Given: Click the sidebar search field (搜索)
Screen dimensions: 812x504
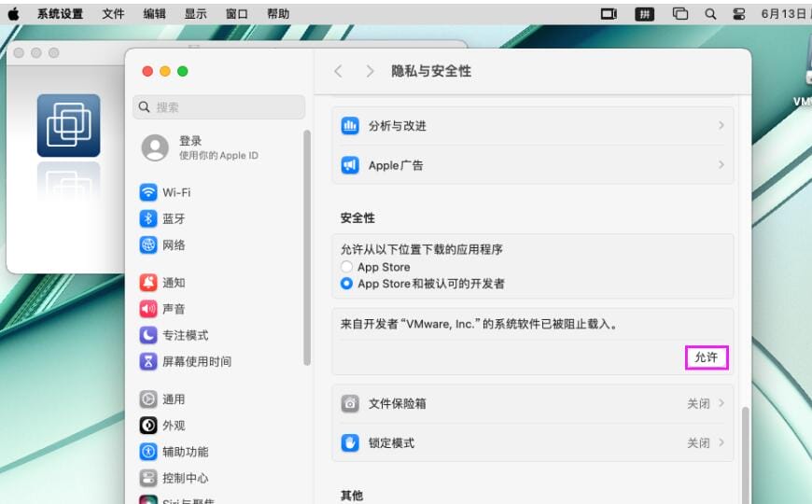Looking at the screenshot, I should (x=219, y=107).
